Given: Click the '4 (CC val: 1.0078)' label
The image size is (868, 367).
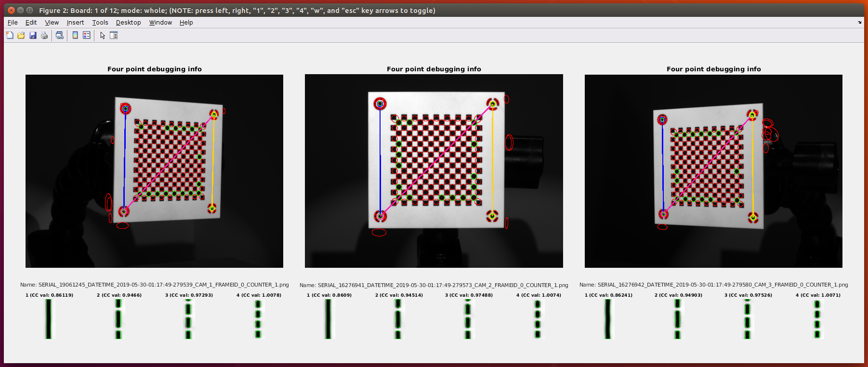Looking at the screenshot, I should [x=259, y=295].
